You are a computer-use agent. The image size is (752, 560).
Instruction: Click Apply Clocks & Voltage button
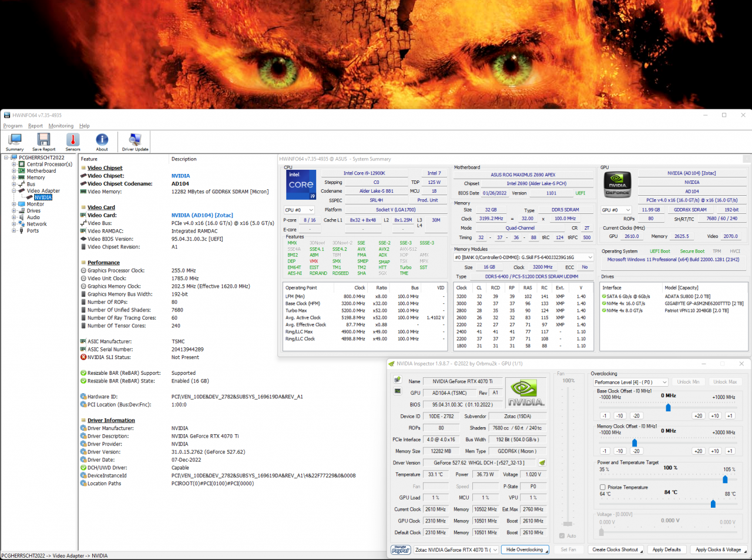tap(719, 550)
